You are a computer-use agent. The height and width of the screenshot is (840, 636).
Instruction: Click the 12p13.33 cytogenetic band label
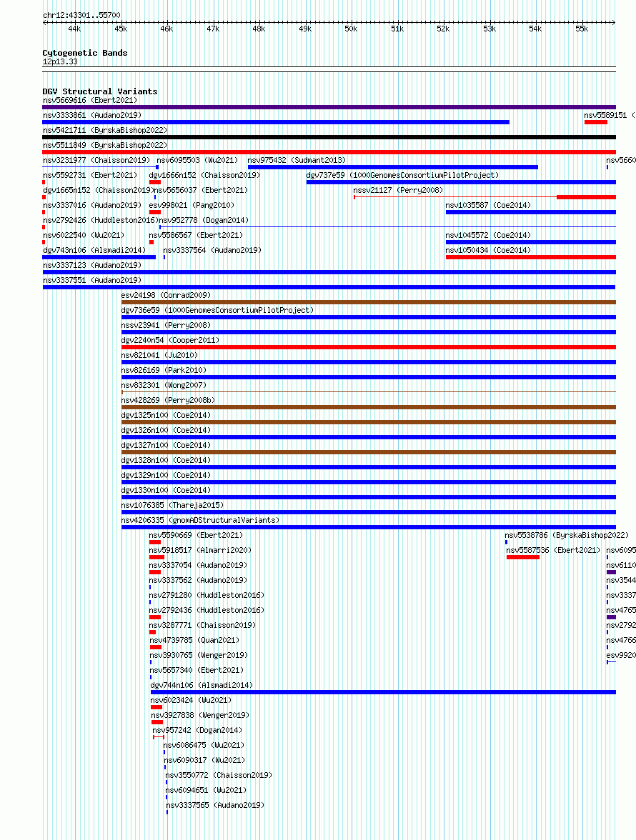point(60,61)
